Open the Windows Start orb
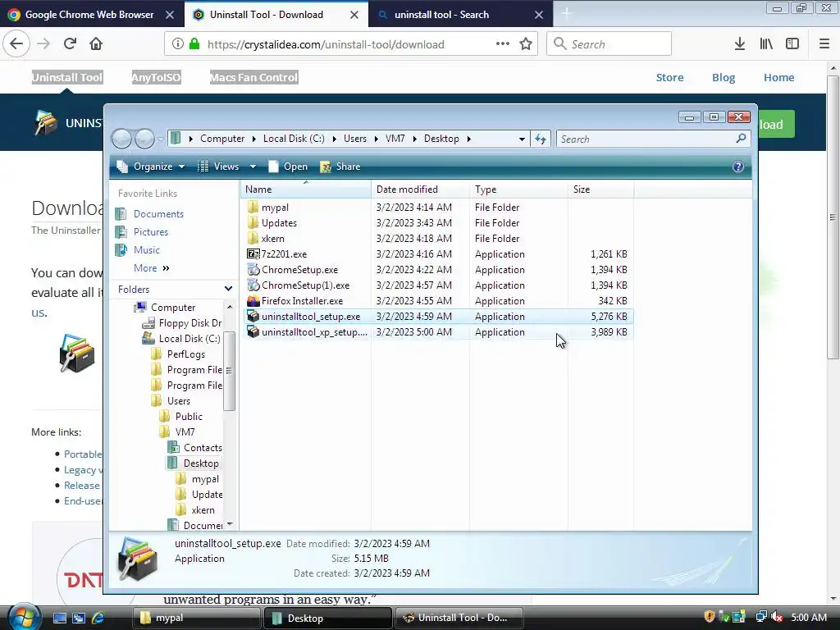 point(23,617)
